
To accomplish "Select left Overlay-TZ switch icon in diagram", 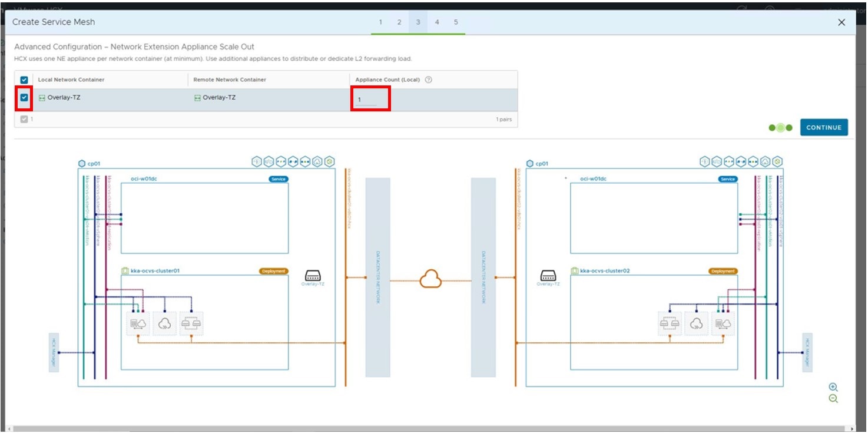I will pos(313,276).
